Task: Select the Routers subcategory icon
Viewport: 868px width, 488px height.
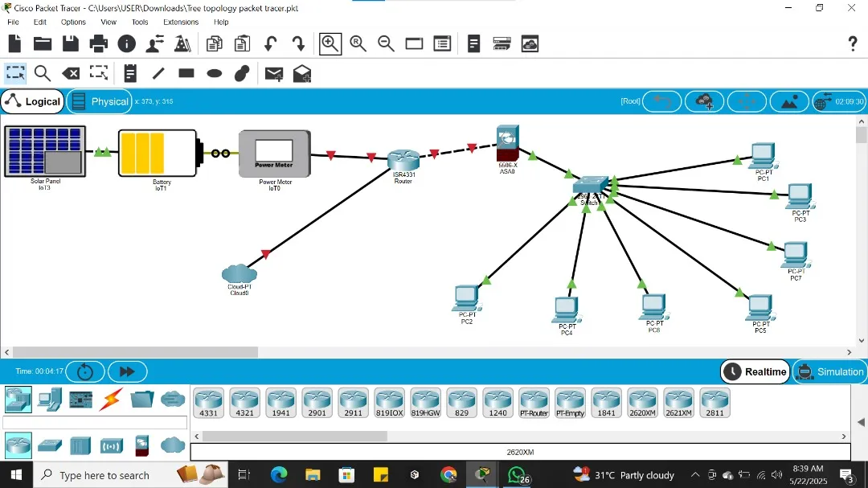Action: (x=18, y=445)
